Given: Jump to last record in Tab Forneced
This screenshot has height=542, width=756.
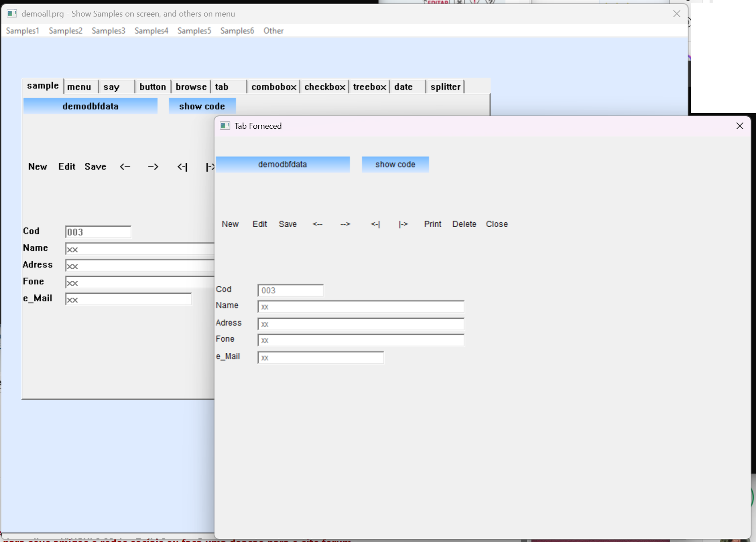Looking at the screenshot, I should [403, 224].
